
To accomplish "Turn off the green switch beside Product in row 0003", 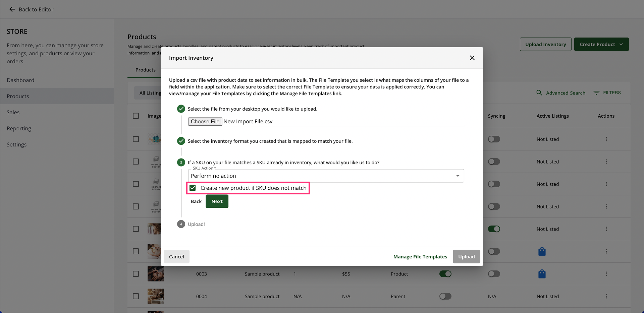I will click(x=445, y=274).
